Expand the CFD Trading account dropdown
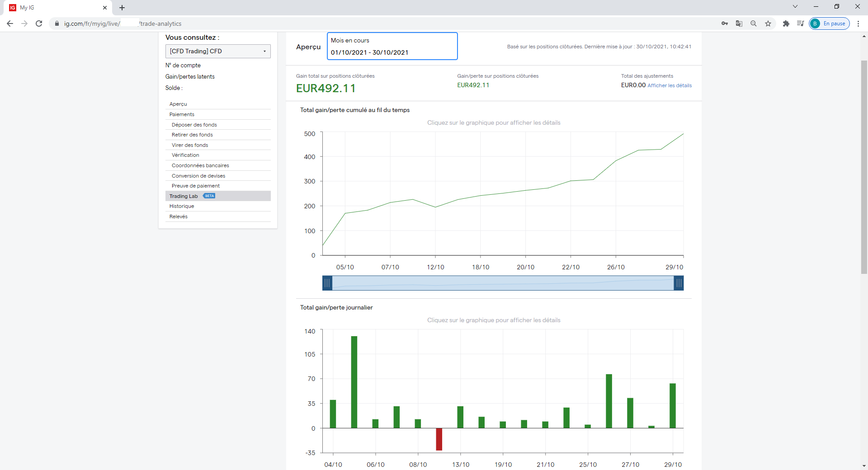Viewport: 868px width, 470px height. click(x=218, y=51)
